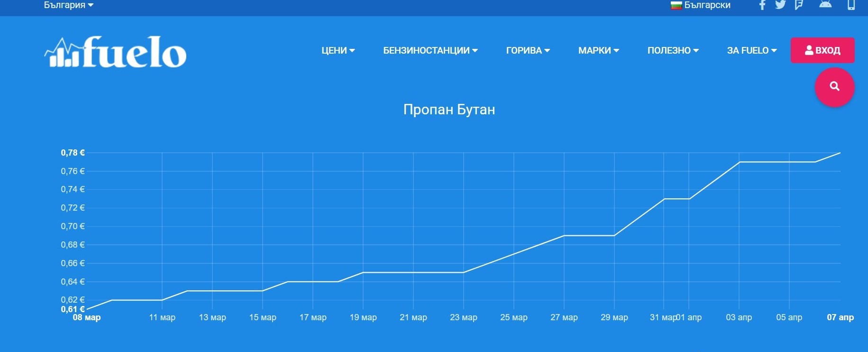Click the ВХОД login button
The image size is (868, 352).
coord(822,50)
